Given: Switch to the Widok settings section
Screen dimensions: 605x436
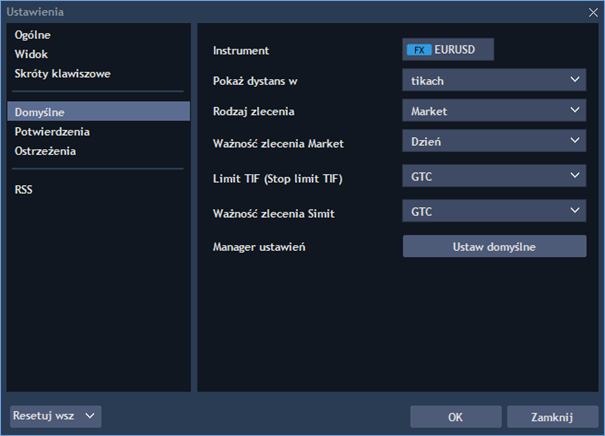Looking at the screenshot, I should [x=31, y=54].
